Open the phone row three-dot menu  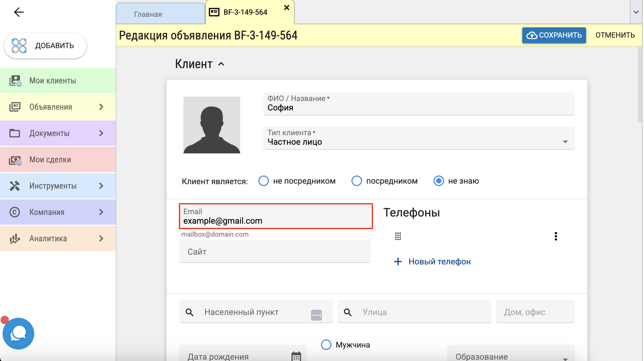[x=556, y=236]
